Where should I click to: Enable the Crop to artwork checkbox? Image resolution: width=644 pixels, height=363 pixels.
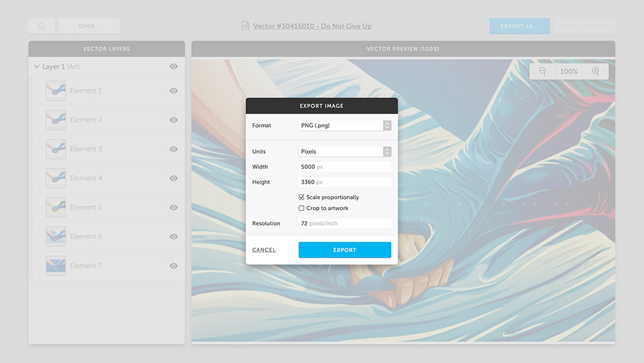301,208
